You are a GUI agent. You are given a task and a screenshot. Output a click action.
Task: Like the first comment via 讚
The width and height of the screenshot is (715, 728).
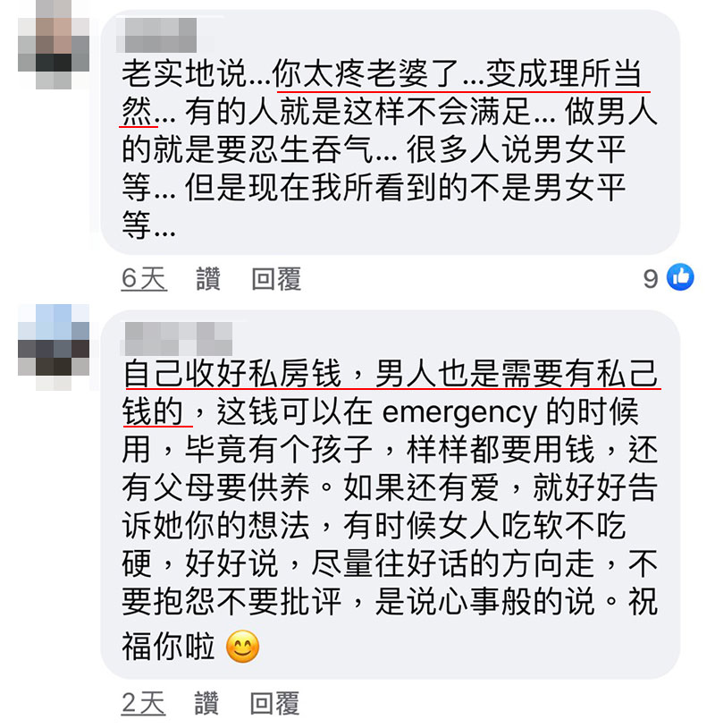pyautogui.click(x=208, y=278)
